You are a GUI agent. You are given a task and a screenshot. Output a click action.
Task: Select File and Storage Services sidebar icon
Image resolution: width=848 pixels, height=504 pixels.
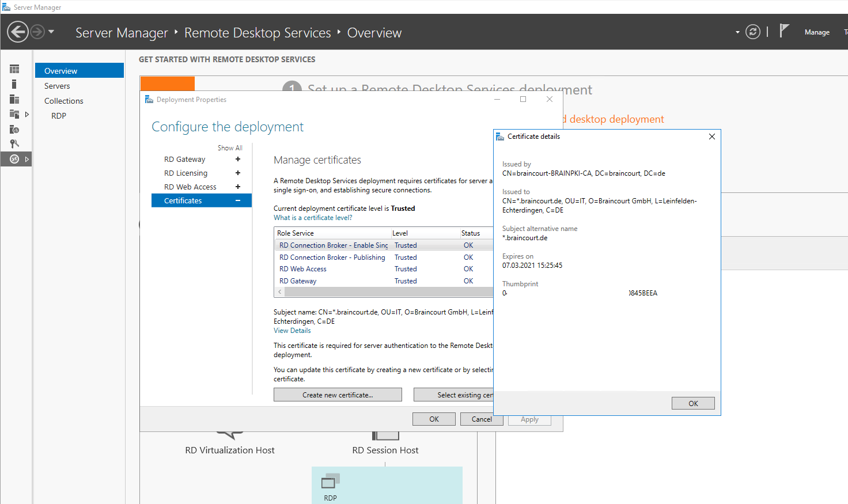pos(14,114)
